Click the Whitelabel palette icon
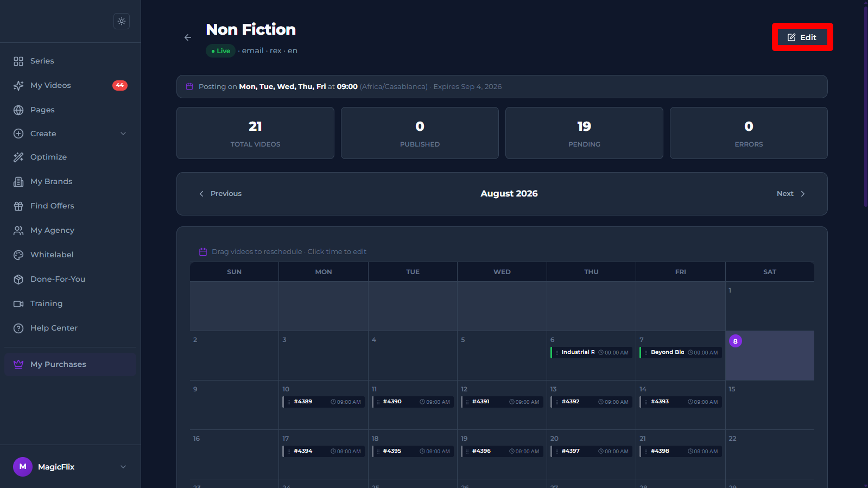Viewport: 868px width, 488px height. point(18,255)
